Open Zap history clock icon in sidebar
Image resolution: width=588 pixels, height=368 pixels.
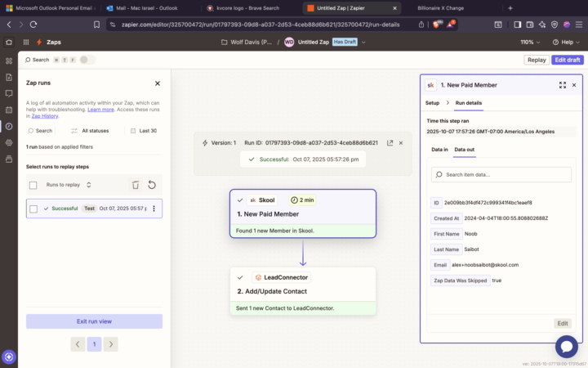pos(9,126)
